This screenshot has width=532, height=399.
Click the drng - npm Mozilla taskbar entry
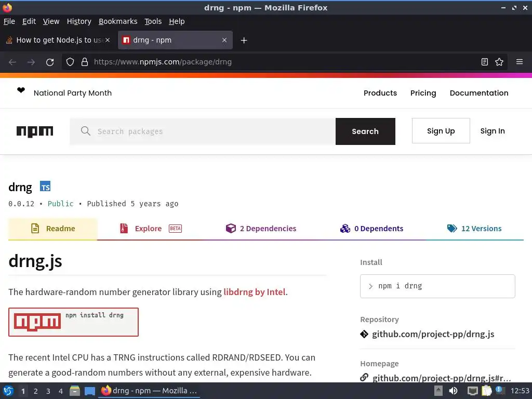pos(149,391)
